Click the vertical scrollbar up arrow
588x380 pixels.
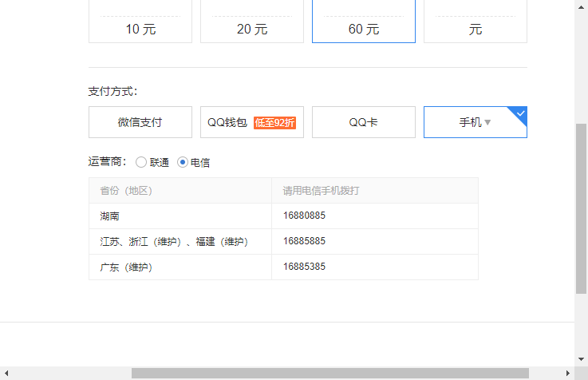point(582,7)
